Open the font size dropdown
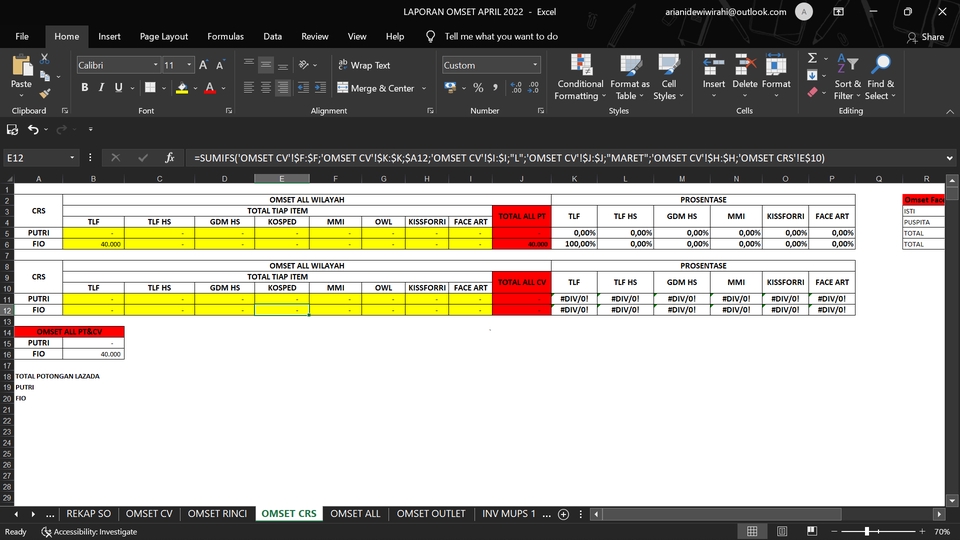The image size is (960, 540). click(x=189, y=65)
